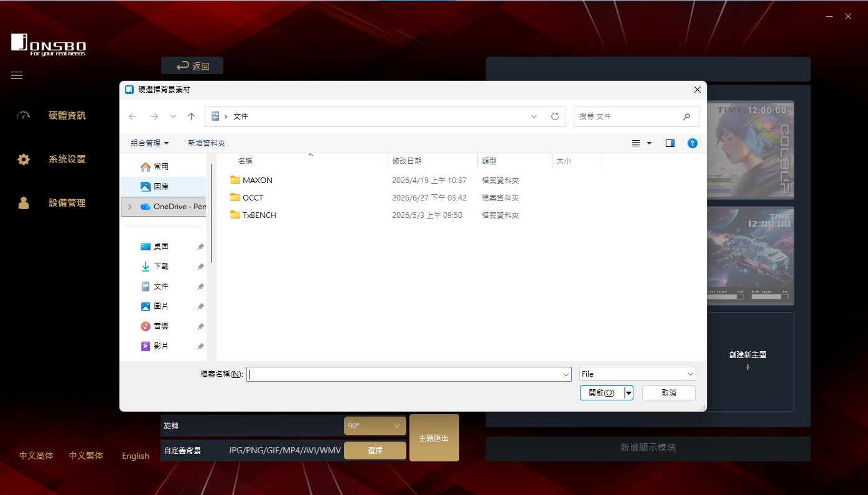This screenshot has width=868, height=495.
Task: Open 設備管理 in Jonsbo sidebar
Action: pyautogui.click(x=67, y=203)
